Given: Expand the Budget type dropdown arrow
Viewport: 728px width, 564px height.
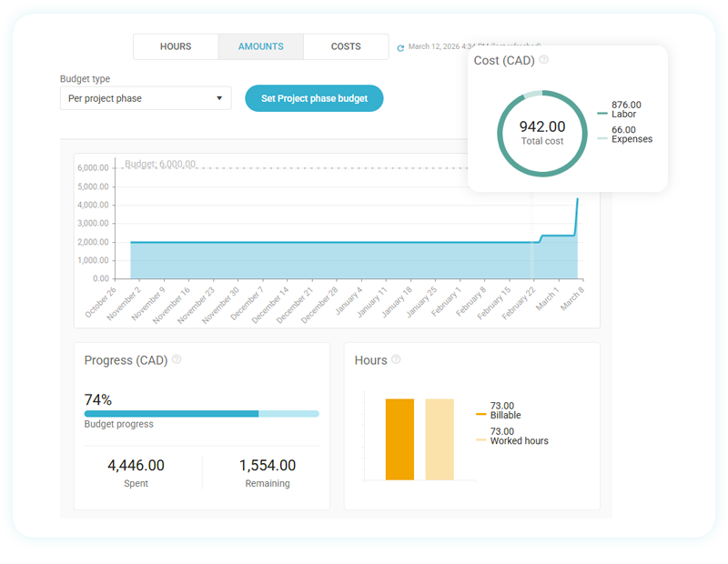Looking at the screenshot, I should pyautogui.click(x=219, y=98).
